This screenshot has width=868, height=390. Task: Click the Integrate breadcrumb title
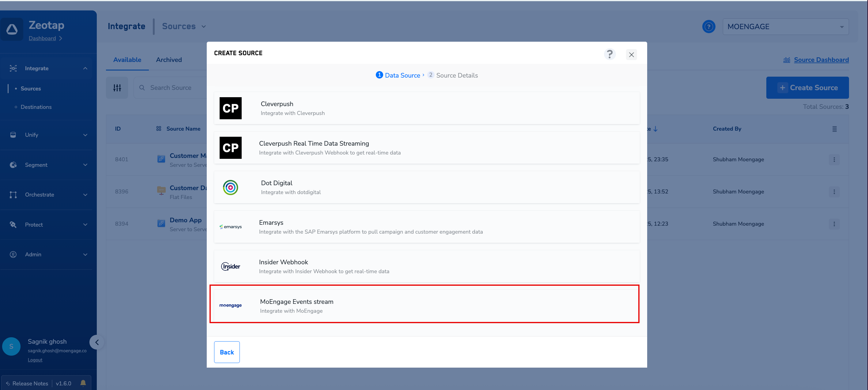click(126, 26)
